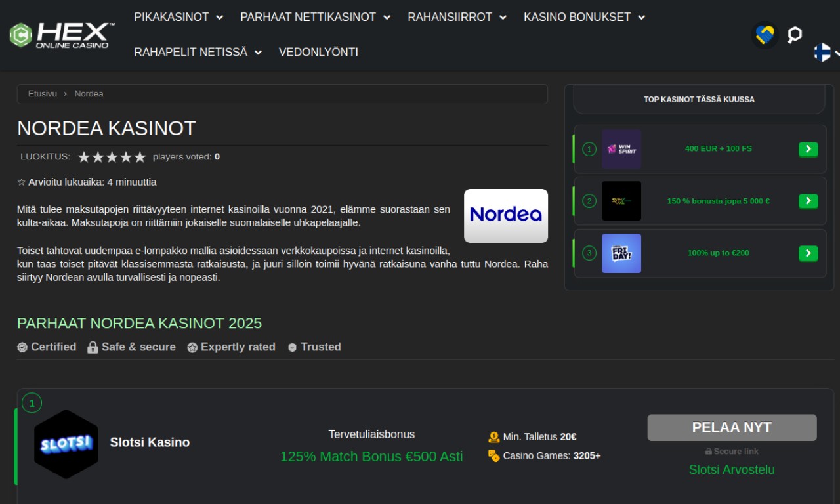Click the Casino Games dice icon
Image resolution: width=840 pixels, height=504 pixels.
tap(494, 455)
